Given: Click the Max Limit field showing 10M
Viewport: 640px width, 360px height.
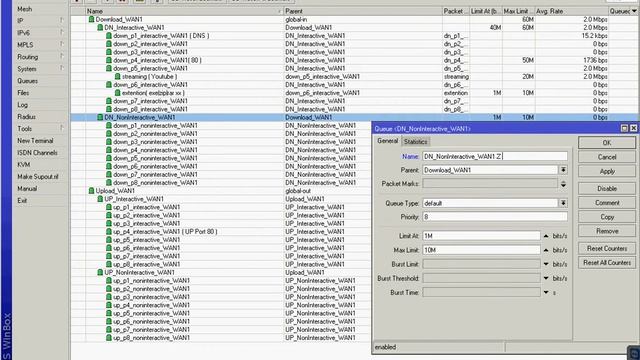Looking at the screenshot, I should (x=481, y=250).
